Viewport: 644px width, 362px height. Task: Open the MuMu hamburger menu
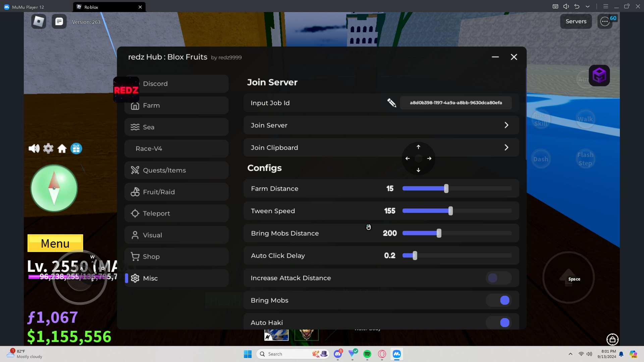606,6
